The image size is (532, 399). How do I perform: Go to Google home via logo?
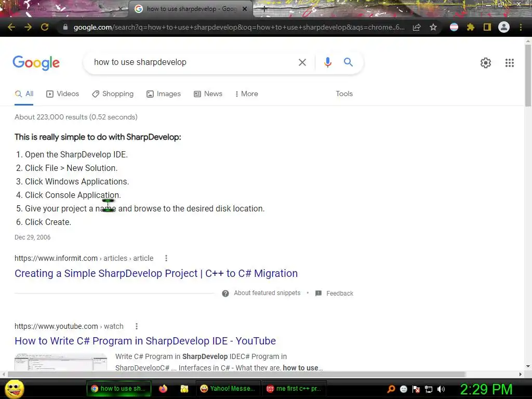click(36, 63)
